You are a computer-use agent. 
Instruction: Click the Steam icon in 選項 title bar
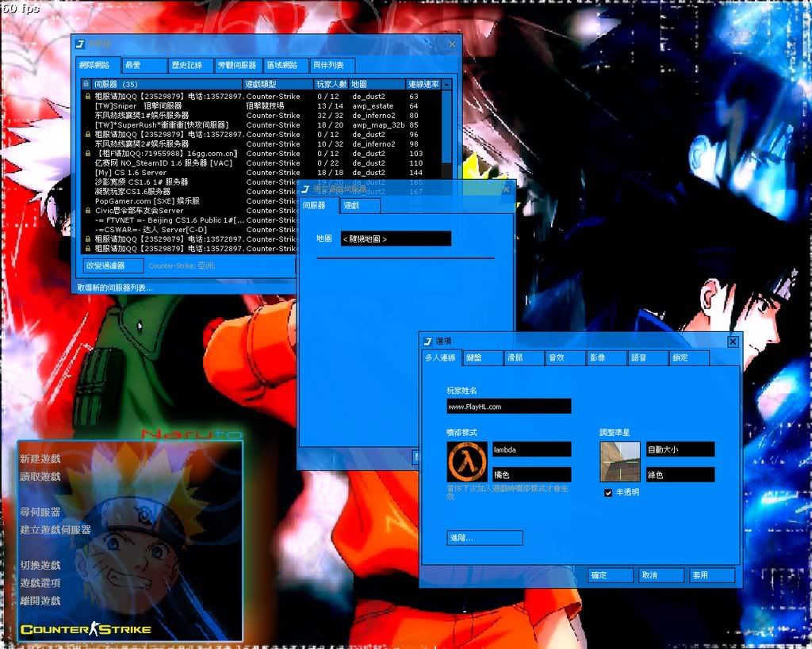click(428, 342)
